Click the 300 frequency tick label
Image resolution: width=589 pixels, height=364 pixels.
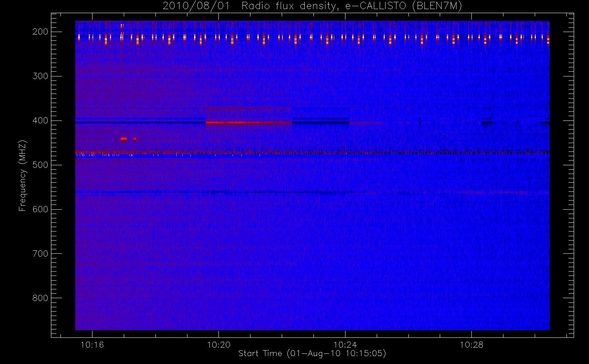40,76
